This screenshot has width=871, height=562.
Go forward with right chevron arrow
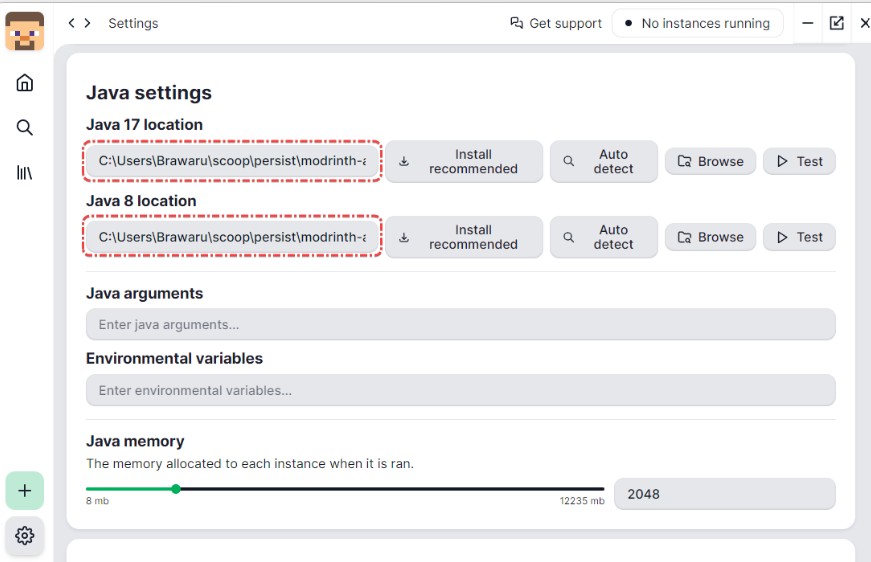click(x=87, y=23)
